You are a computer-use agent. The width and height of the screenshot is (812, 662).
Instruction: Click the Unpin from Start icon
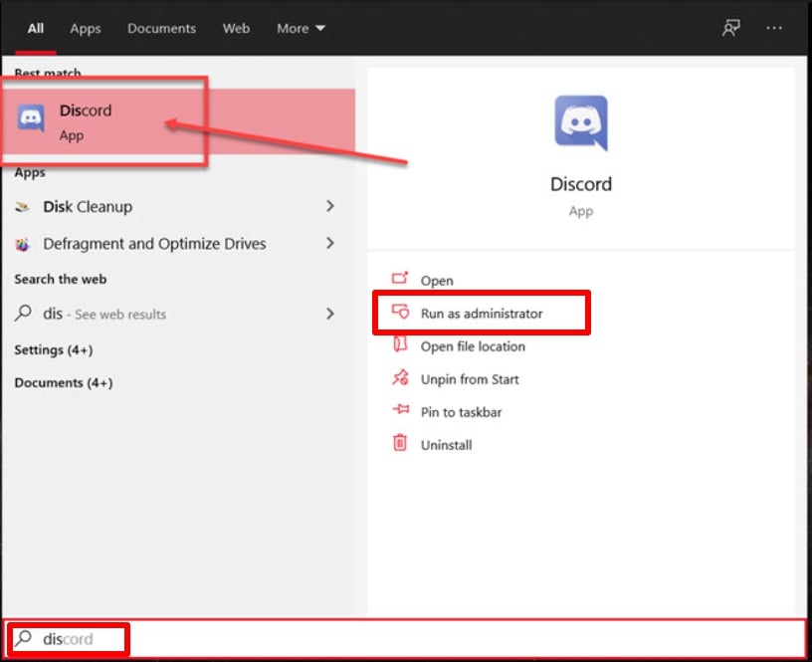pyautogui.click(x=400, y=377)
